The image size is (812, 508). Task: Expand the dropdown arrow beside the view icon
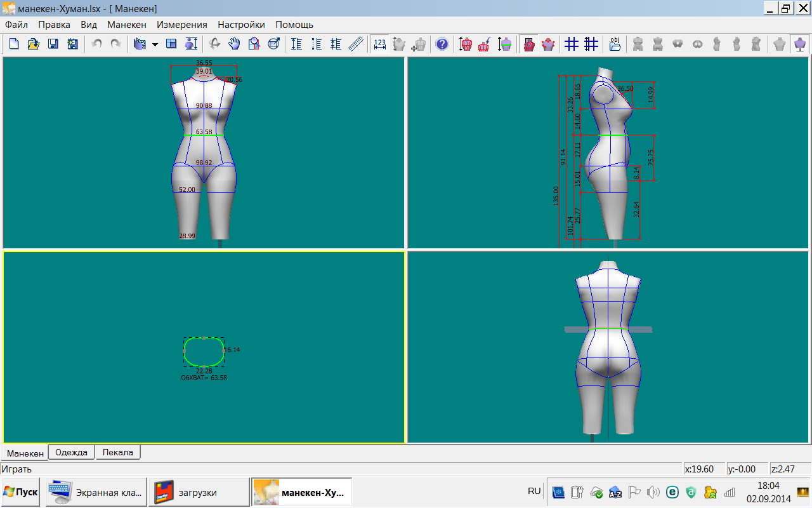155,44
